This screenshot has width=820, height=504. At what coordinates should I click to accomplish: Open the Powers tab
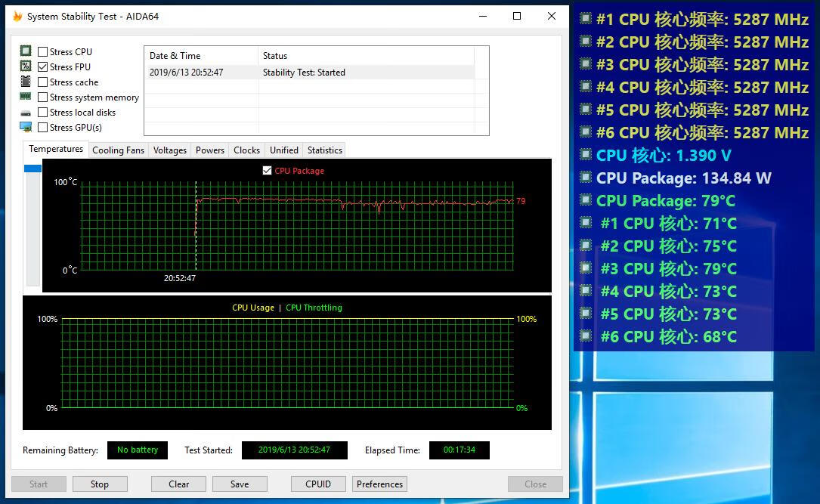[x=209, y=150]
